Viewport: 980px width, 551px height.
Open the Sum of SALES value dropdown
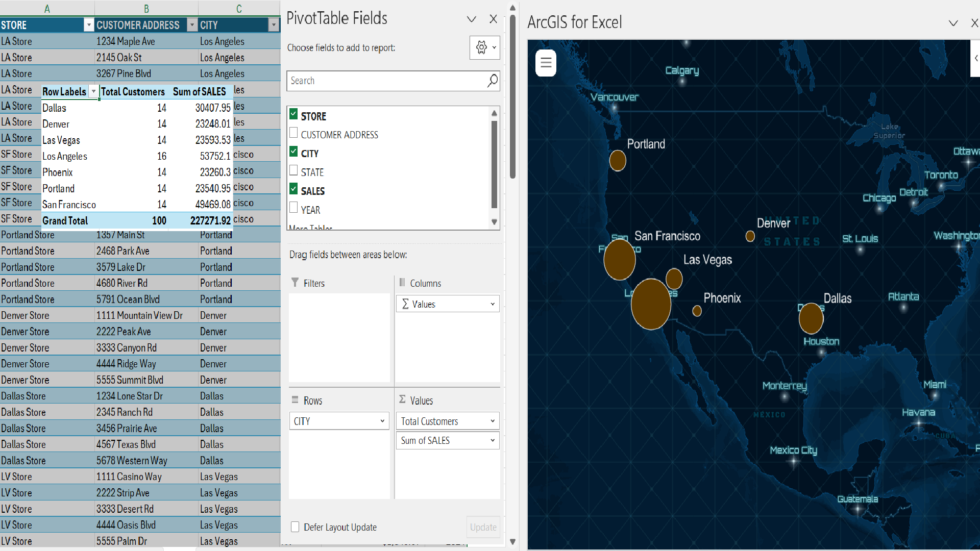click(x=493, y=441)
